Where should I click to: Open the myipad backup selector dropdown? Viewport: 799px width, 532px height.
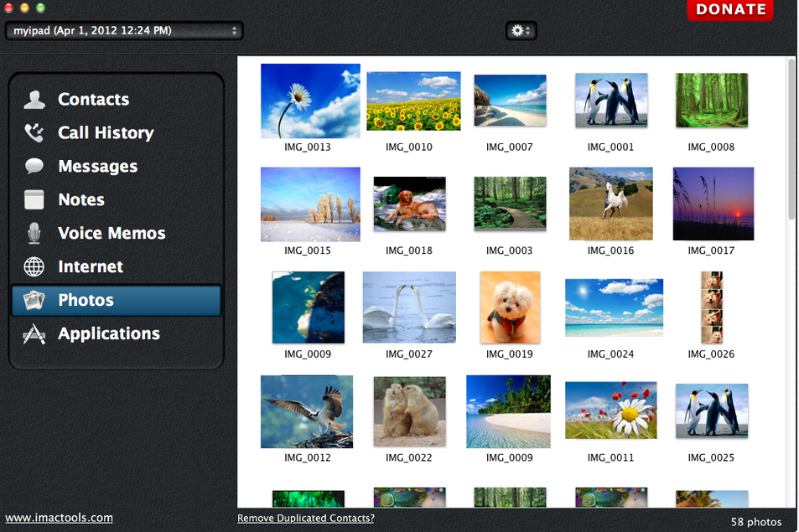[x=124, y=30]
